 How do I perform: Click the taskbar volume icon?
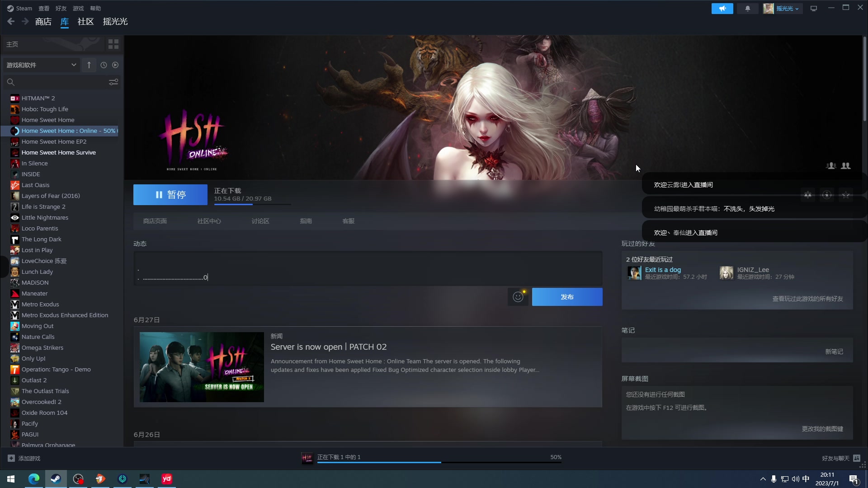(x=795, y=479)
